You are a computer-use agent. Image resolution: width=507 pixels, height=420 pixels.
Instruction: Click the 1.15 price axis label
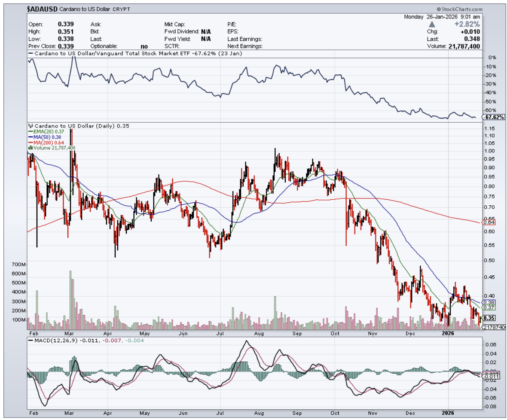[x=489, y=128]
